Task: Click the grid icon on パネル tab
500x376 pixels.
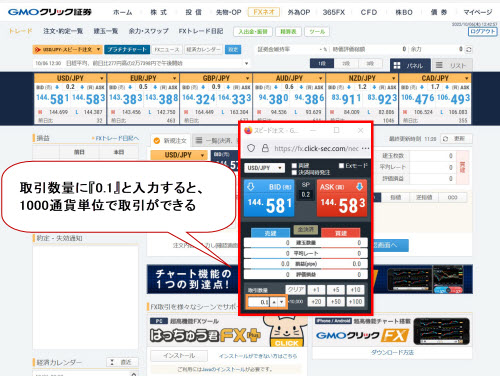Action: point(397,65)
